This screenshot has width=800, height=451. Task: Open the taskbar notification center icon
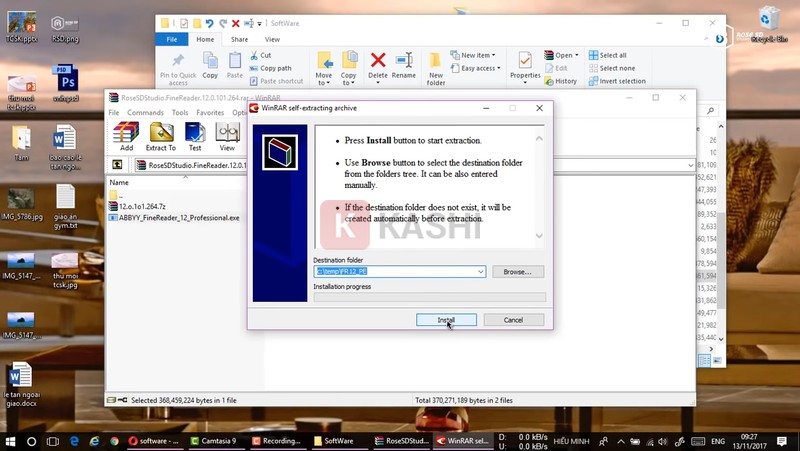(x=781, y=441)
